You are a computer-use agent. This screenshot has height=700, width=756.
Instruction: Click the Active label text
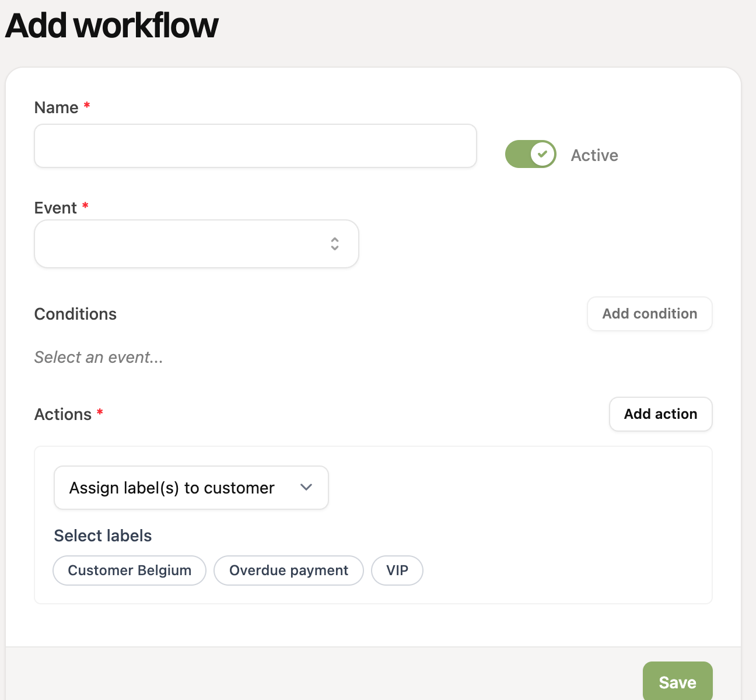594,155
